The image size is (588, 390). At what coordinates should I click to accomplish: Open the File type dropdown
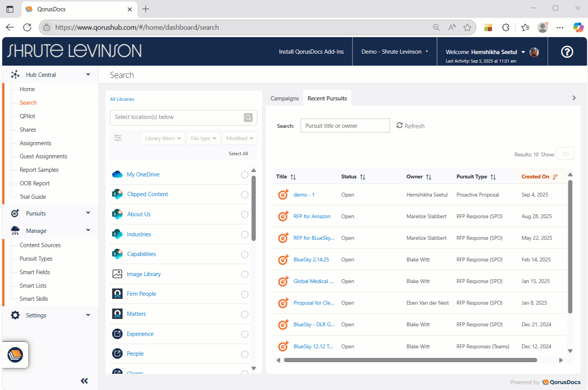203,138
